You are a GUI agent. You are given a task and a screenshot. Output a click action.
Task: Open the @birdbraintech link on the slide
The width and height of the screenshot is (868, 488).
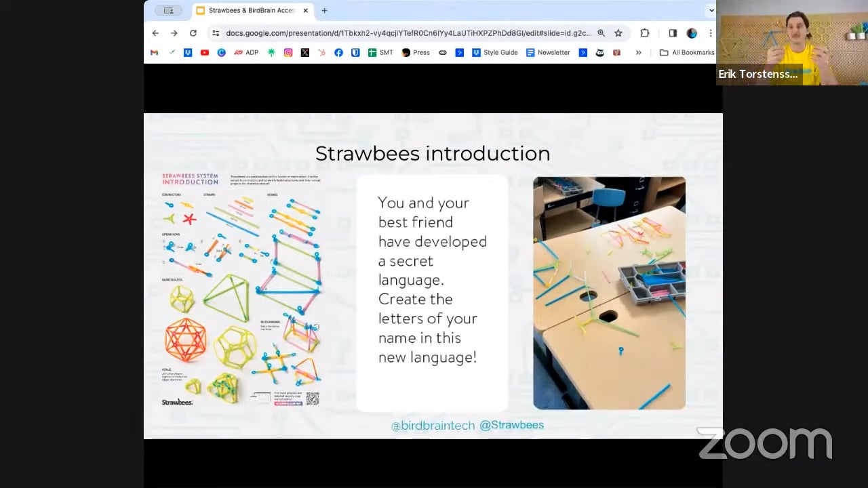click(x=433, y=426)
